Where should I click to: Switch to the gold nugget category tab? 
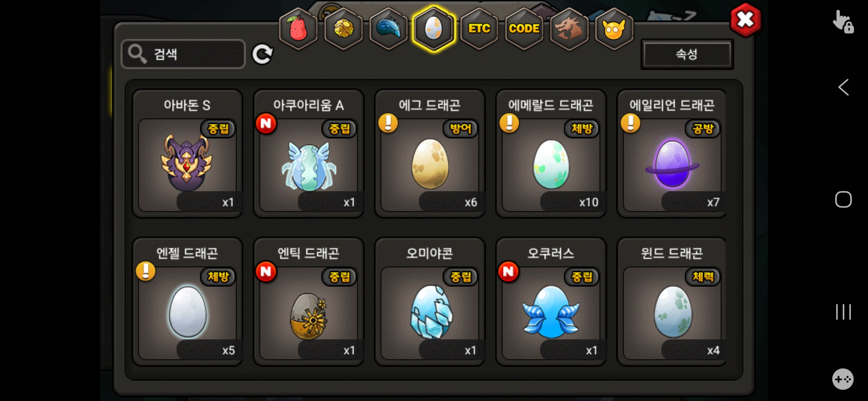pyautogui.click(x=343, y=29)
